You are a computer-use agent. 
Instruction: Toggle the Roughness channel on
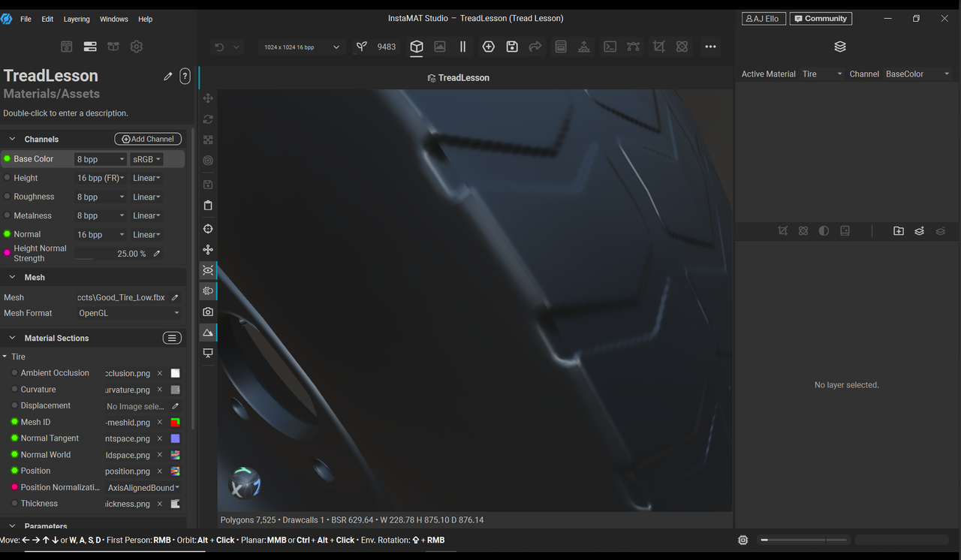point(8,197)
